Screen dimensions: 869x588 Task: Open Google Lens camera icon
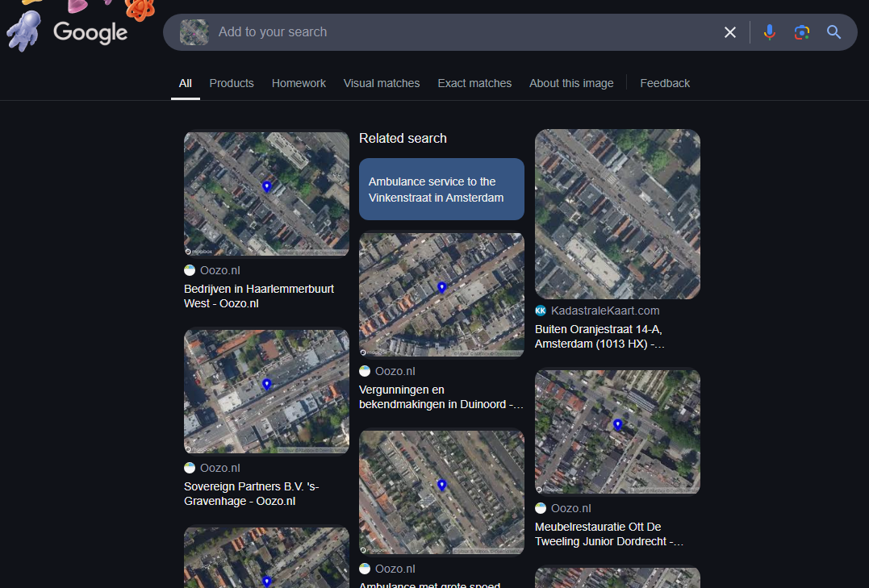(x=801, y=32)
